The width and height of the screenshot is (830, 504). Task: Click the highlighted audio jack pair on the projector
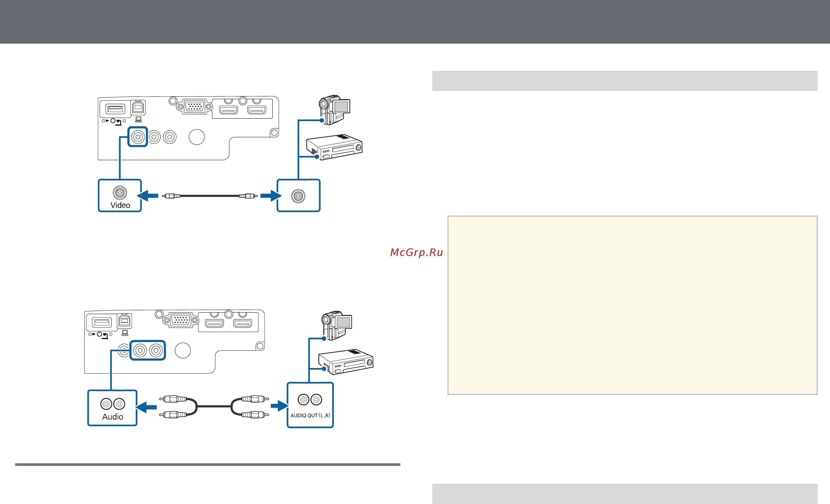coord(147,350)
